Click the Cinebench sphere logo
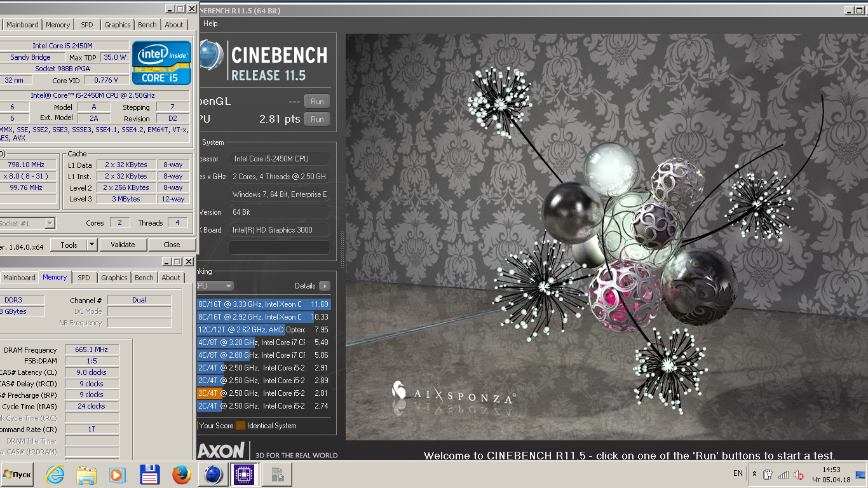The height and width of the screenshot is (488, 868). 210,55
